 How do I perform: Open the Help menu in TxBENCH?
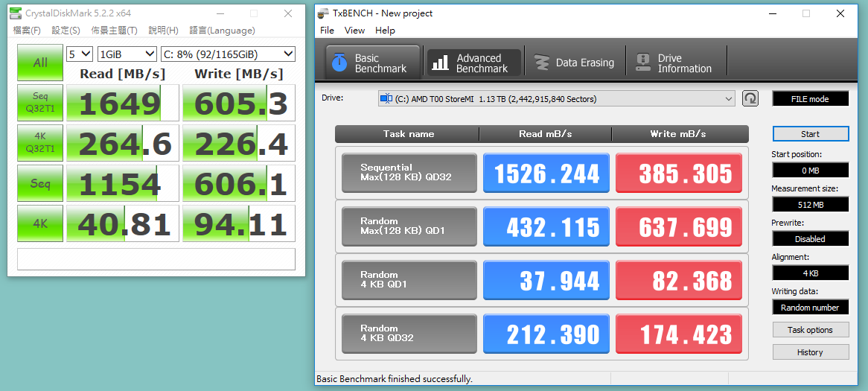[x=386, y=31]
